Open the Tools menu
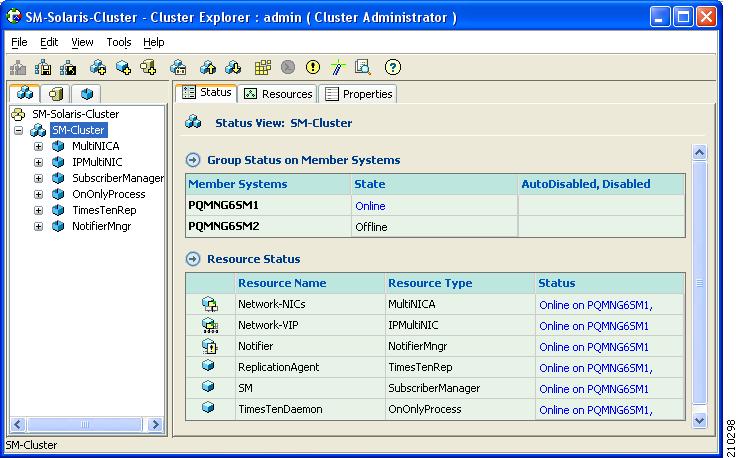The height and width of the screenshot is (458, 736). point(119,42)
